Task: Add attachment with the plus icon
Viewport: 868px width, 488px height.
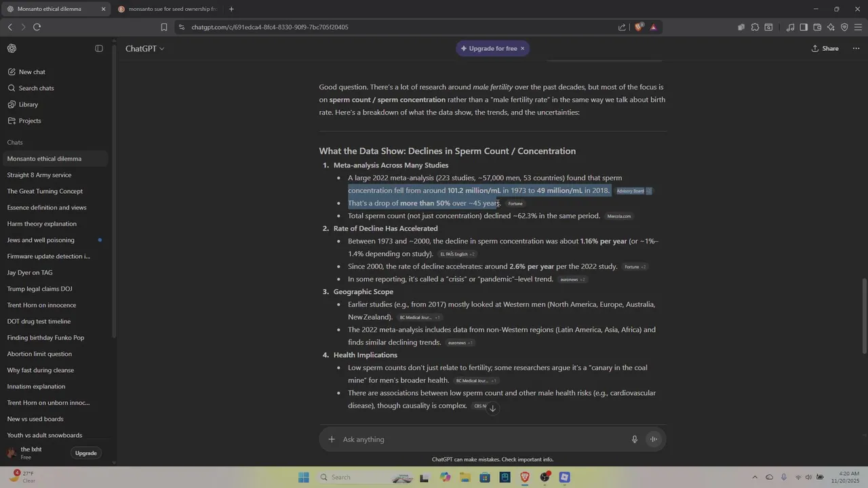Action: coord(332,439)
